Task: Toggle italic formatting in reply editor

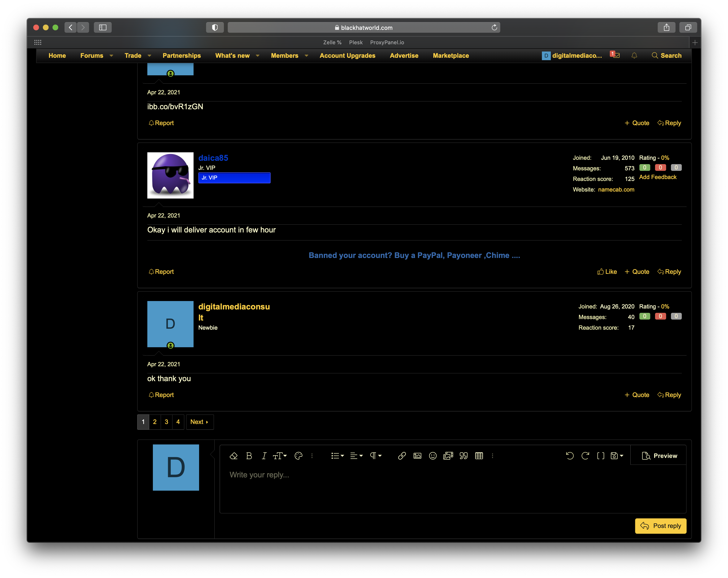Action: [264, 456]
